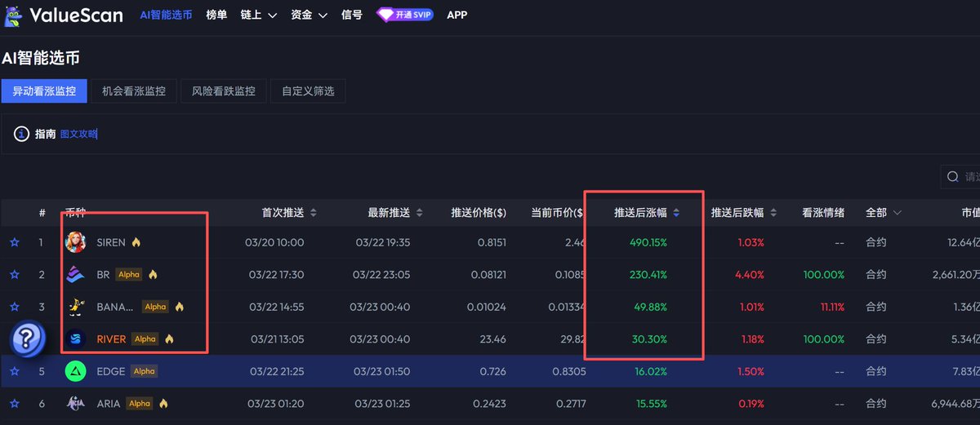The width and height of the screenshot is (980, 425).
Task: Star the EDGE row as favorite
Action: (14, 371)
